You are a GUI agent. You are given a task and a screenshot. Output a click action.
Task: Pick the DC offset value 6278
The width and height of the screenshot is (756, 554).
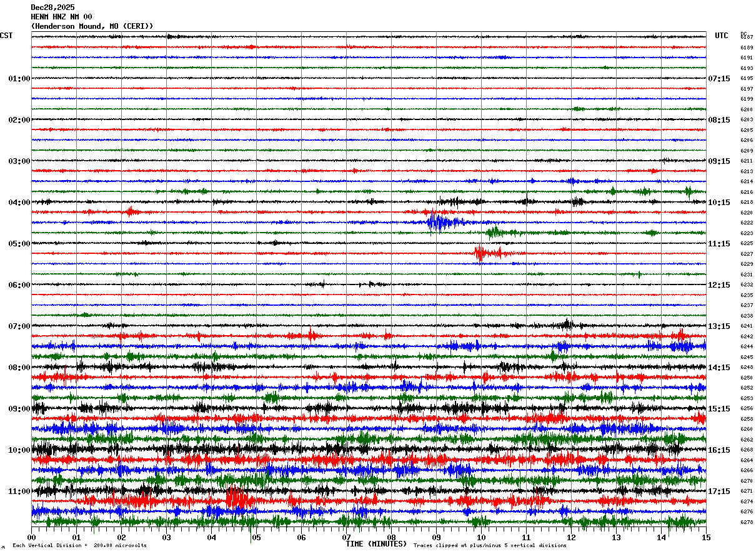[x=747, y=522]
